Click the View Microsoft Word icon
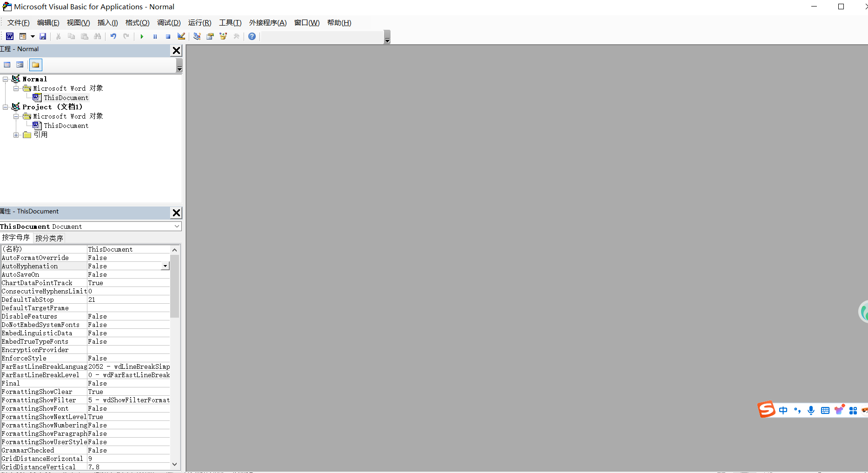Screen dimensions: 868x473 (10, 36)
